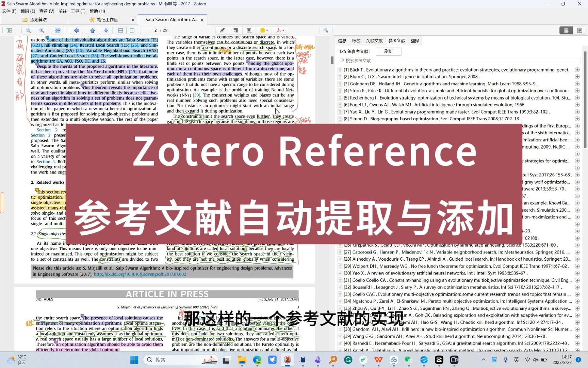Zoom out of the PDF page
588x368 pixels.
pyautogui.click(x=28, y=30)
